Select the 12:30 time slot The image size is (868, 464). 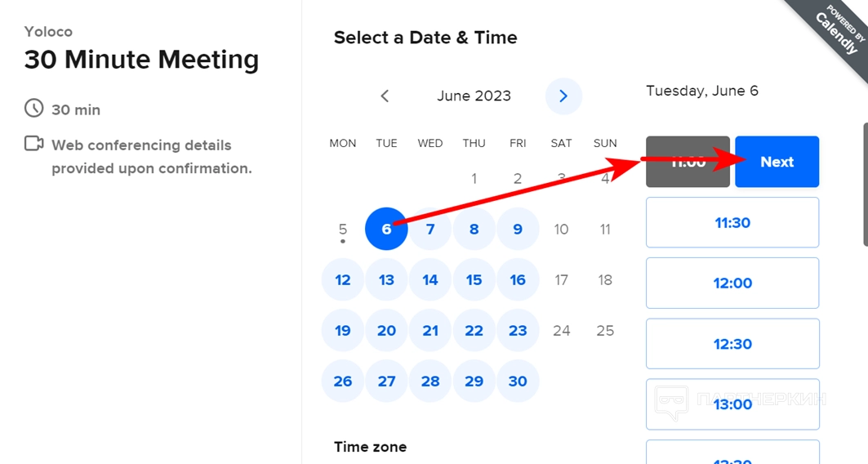732,344
